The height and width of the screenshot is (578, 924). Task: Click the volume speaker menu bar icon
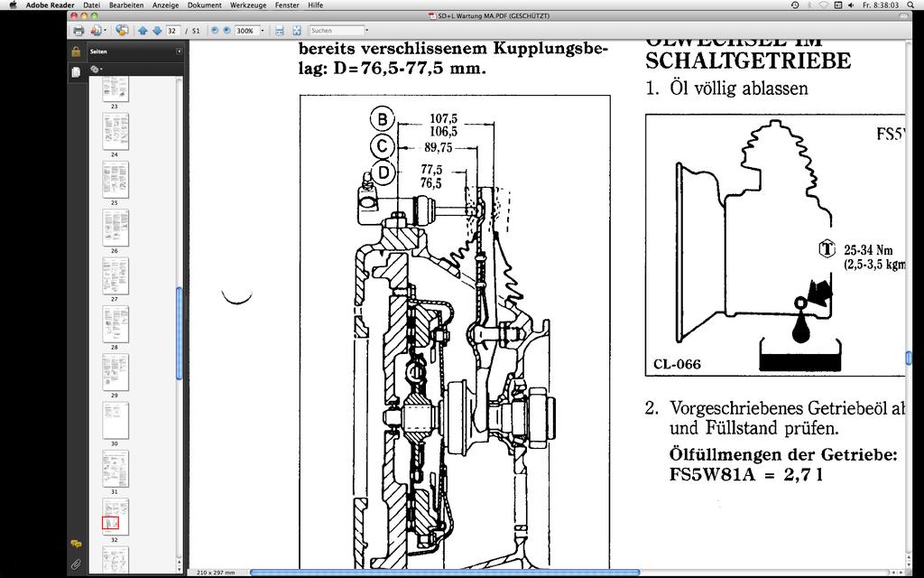pos(850,5)
